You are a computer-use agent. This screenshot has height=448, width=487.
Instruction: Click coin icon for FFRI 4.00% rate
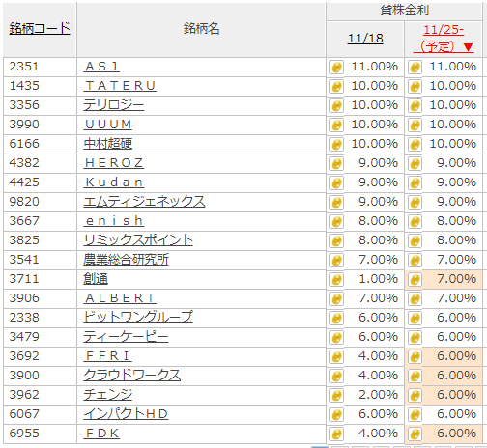pyautogui.click(x=336, y=357)
